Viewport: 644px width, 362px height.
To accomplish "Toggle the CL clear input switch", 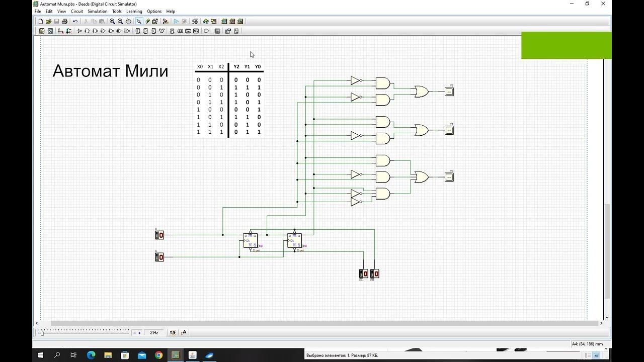I will 363,274.
